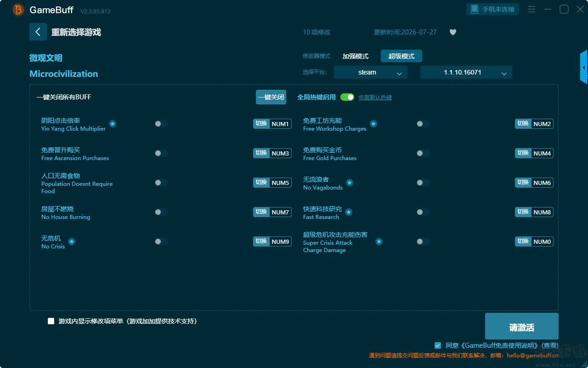
Task: Open the hamburger menu icon
Action: [x=531, y=9]
